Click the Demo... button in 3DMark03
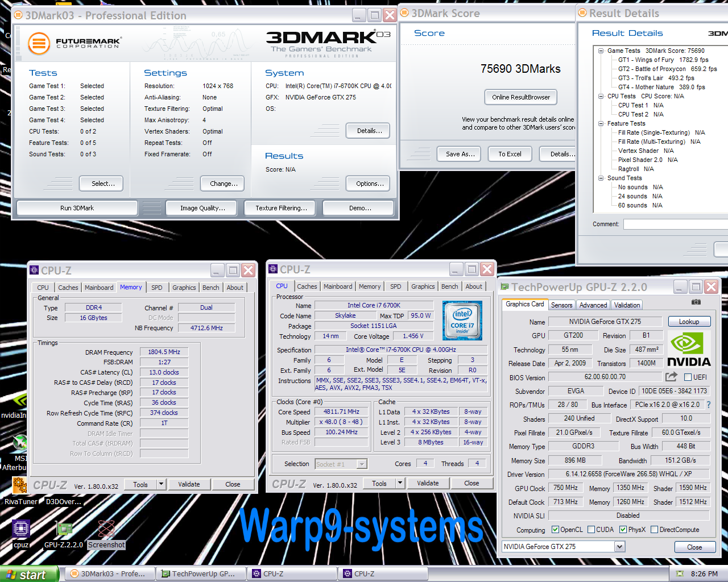This screenshot has width=728, height=582. [359, 208]
